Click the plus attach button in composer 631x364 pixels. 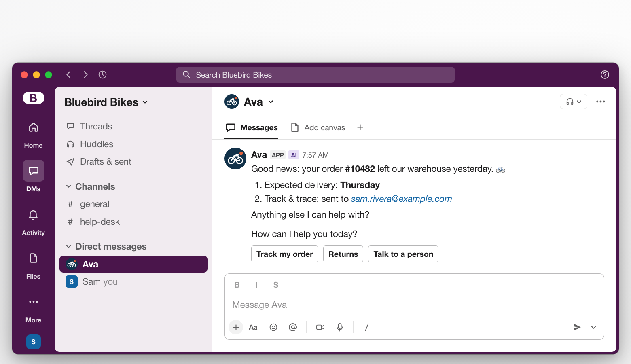(236, 327)
